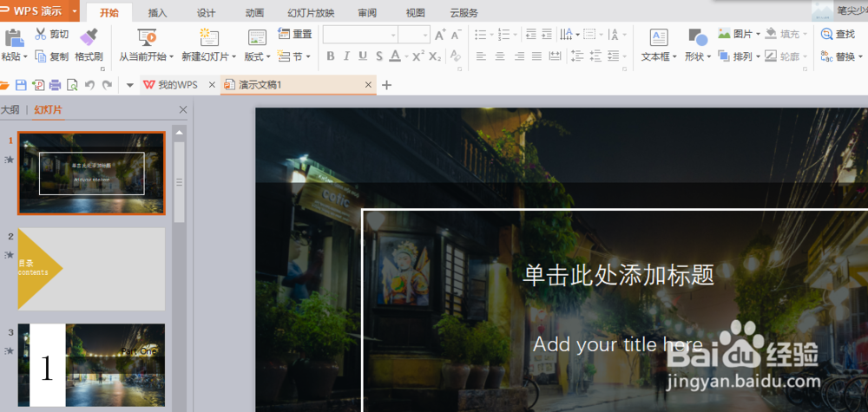
Task: Export to PDF icon in quick toolbar
Action: pos(38,85)
